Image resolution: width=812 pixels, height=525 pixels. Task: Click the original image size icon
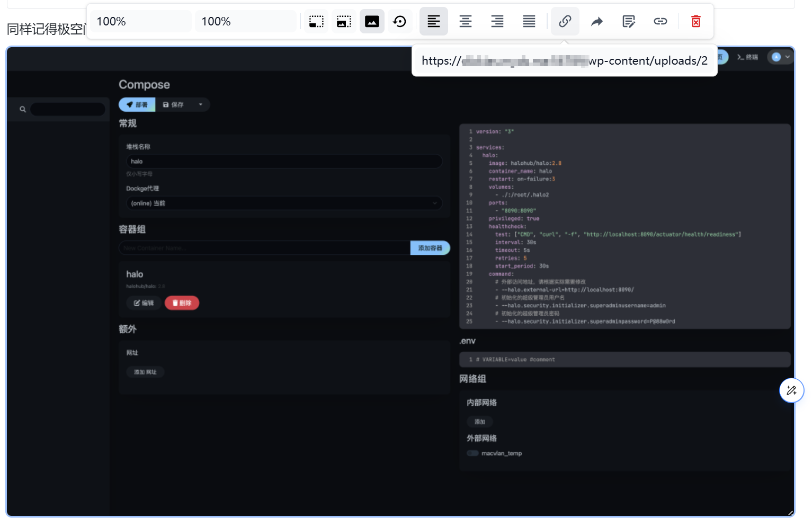click(372, 22)
